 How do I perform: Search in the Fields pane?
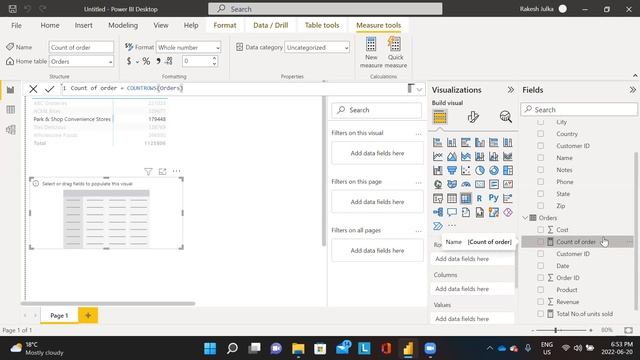pos(579,109)
